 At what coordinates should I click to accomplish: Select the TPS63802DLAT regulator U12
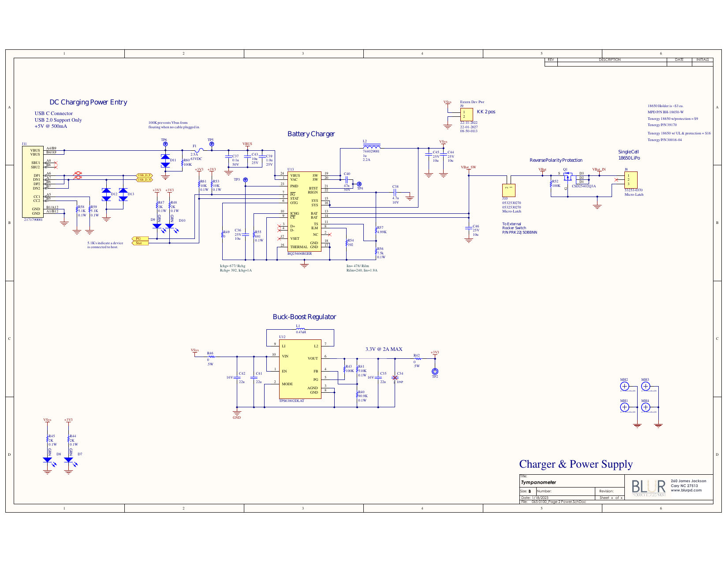(299, 369)
